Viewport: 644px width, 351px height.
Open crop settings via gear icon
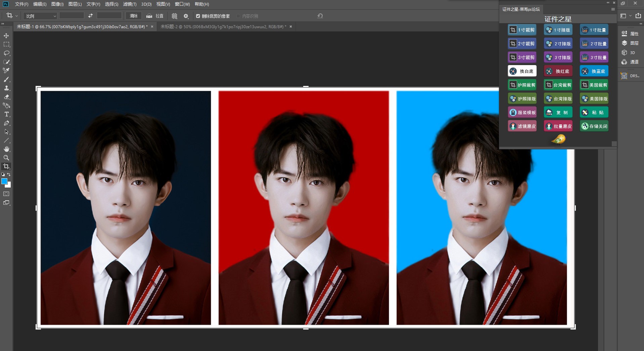pyautogui.click(x=185, y=16)
